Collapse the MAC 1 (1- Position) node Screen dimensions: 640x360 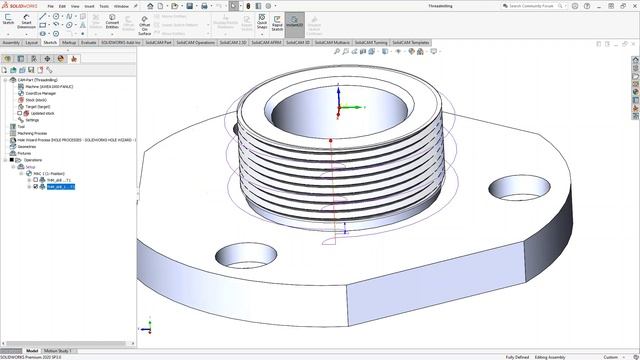click(21, 173)
